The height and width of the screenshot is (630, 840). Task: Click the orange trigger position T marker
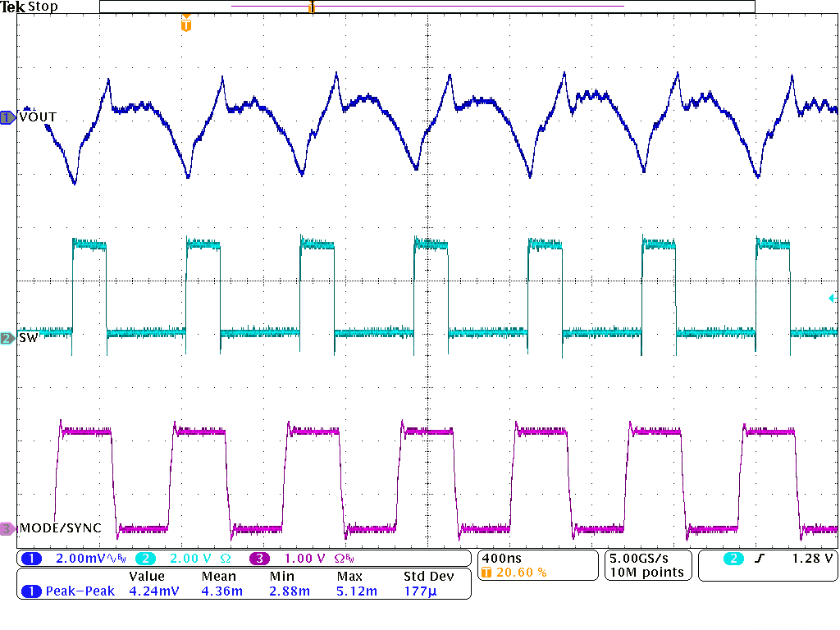coord(186,25)
